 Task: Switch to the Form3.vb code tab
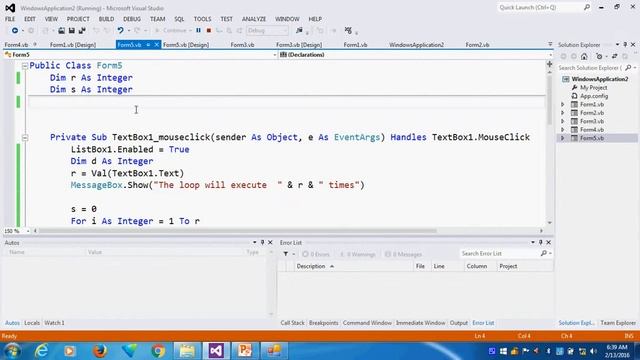point(242,45)
